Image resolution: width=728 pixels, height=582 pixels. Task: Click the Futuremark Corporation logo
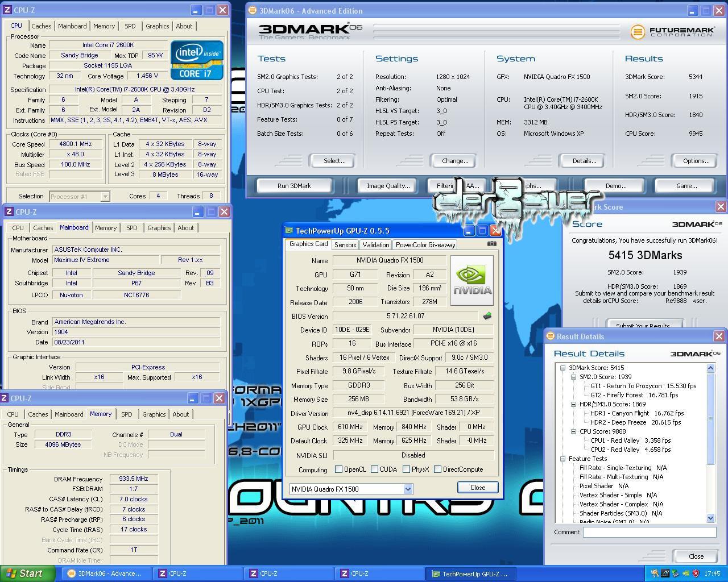[x=672, y=32]
